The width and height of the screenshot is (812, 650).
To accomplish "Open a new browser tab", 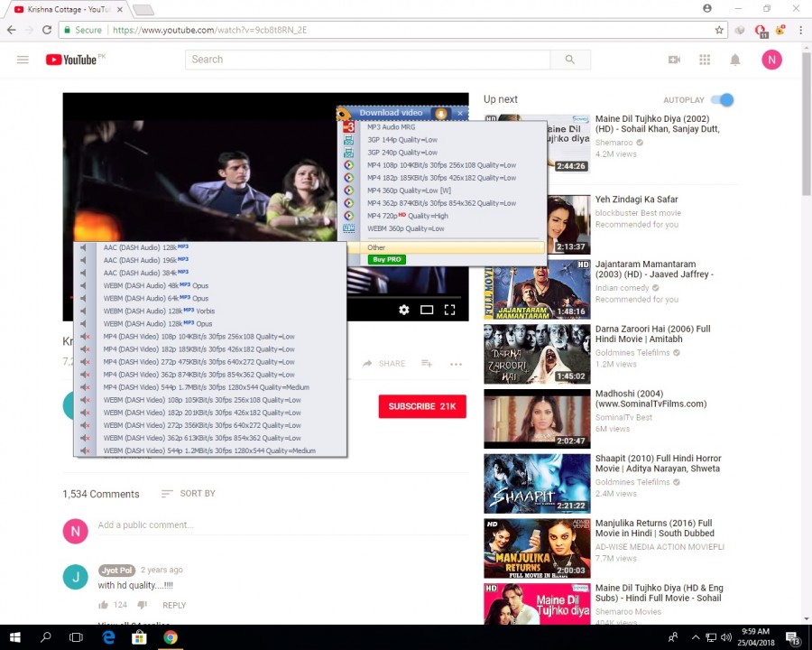I will [x=143, y=10].
